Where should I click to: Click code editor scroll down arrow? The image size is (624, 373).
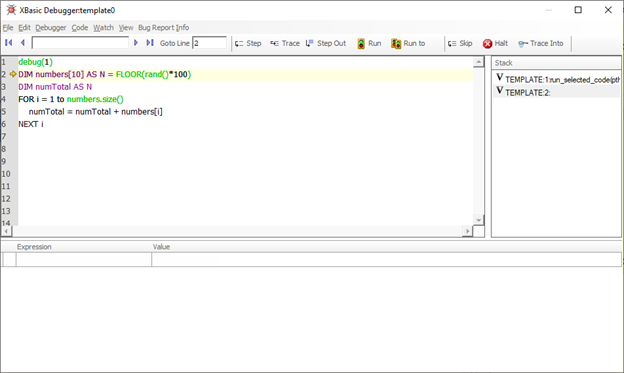pos(478,220)
